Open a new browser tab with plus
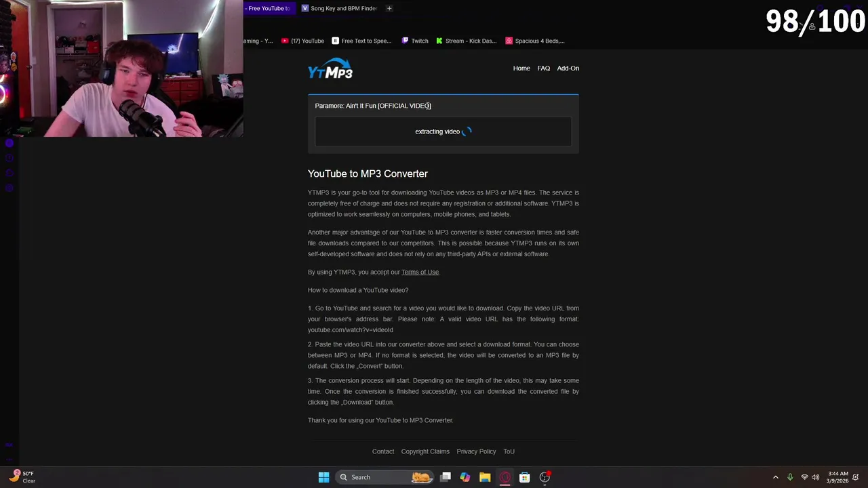The height and width of the screenshot is (488, 868). (x=389, y=8)
